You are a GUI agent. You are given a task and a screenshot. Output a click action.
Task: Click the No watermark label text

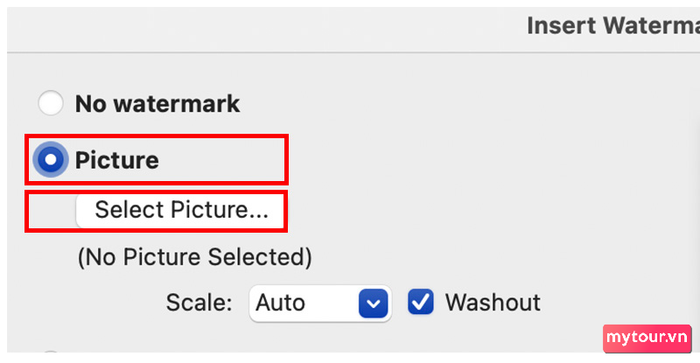coord(157,104)
